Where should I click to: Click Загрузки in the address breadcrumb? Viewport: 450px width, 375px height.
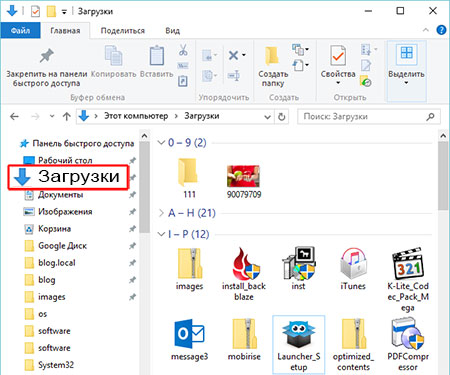click(202, 116)
